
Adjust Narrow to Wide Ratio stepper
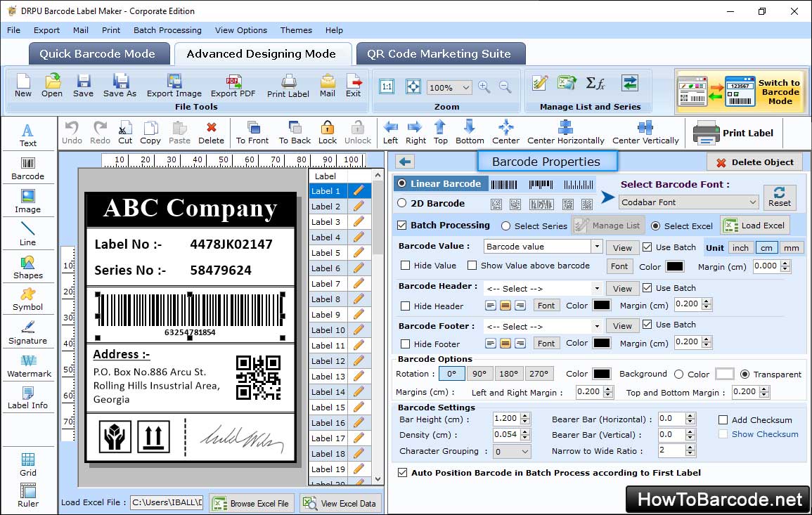pos(690,451)
